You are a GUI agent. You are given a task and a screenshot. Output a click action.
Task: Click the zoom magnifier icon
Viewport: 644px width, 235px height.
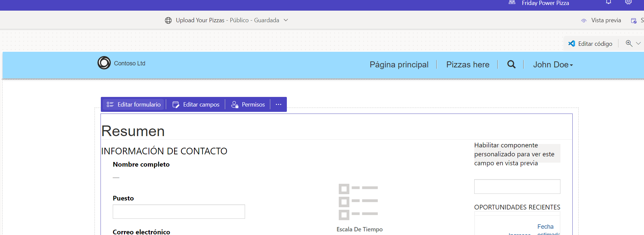click(629, 43)
